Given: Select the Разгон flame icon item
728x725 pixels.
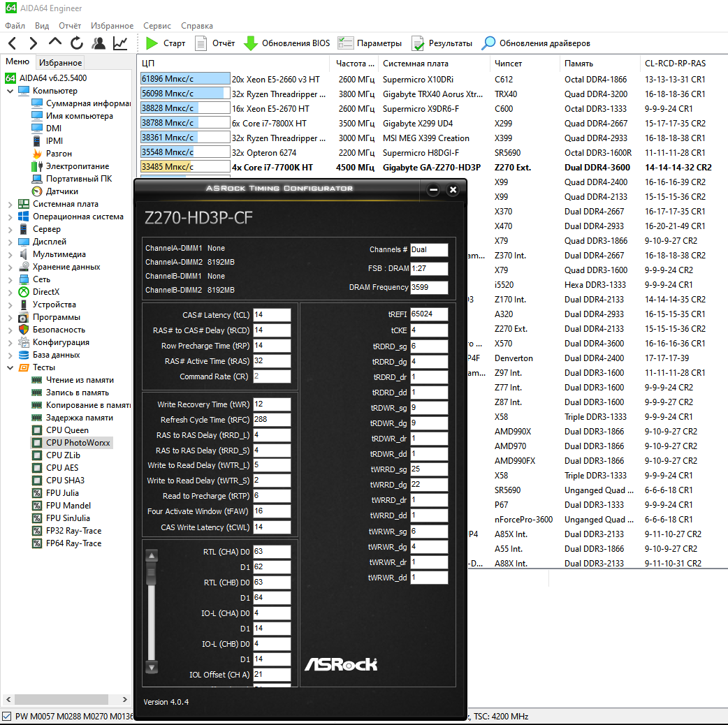Looking at the screenshot, I should [x=52, y=153].
